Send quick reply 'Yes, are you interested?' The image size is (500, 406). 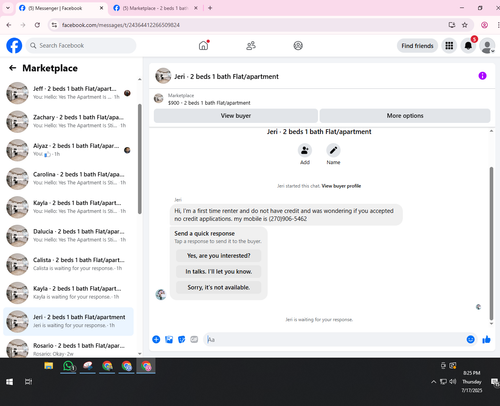[219, 256]
